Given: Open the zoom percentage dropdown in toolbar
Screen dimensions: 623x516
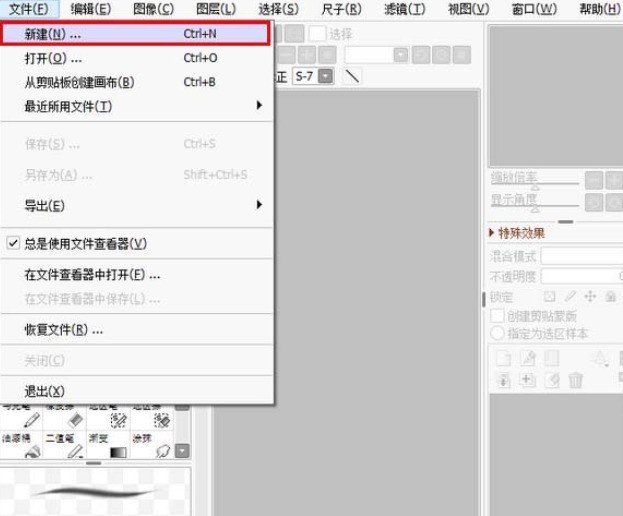Looking at the screenshot, I should pyautogui.click(x=401, y=55).
